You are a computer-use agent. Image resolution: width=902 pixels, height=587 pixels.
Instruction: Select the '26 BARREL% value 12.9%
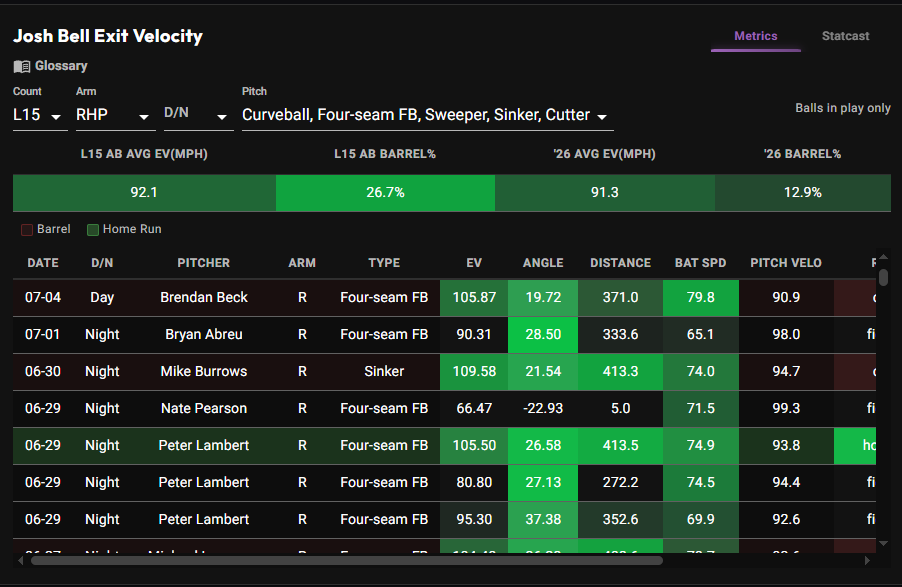point(802,192)
